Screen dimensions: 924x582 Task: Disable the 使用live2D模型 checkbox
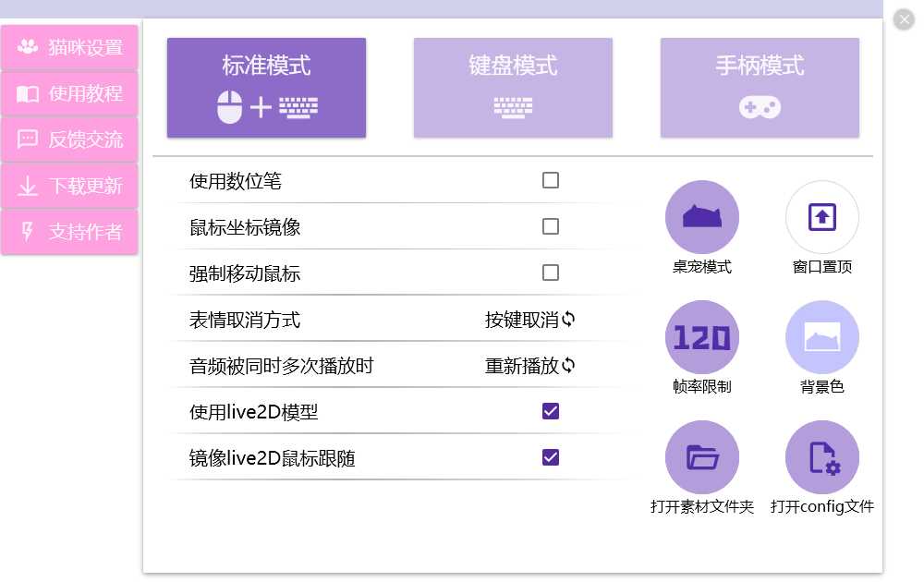click(551, 411)
